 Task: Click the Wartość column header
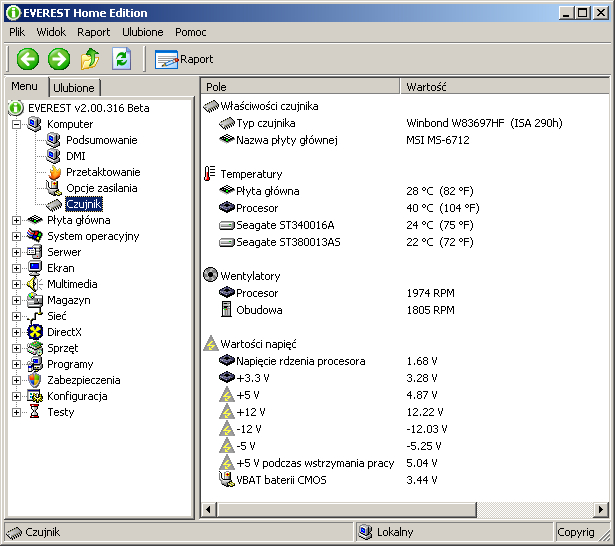505,87
